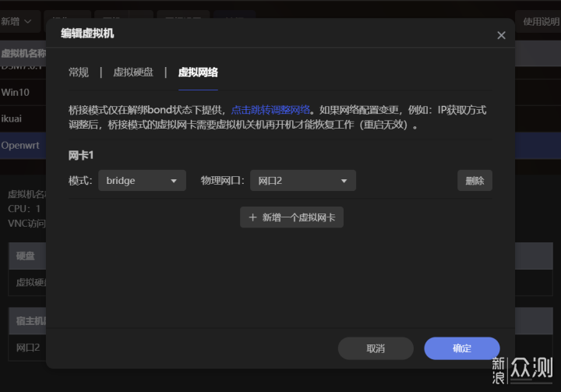Open the 虚拟硬盘 tab
The image size is (561, 392).
(133, 72)
